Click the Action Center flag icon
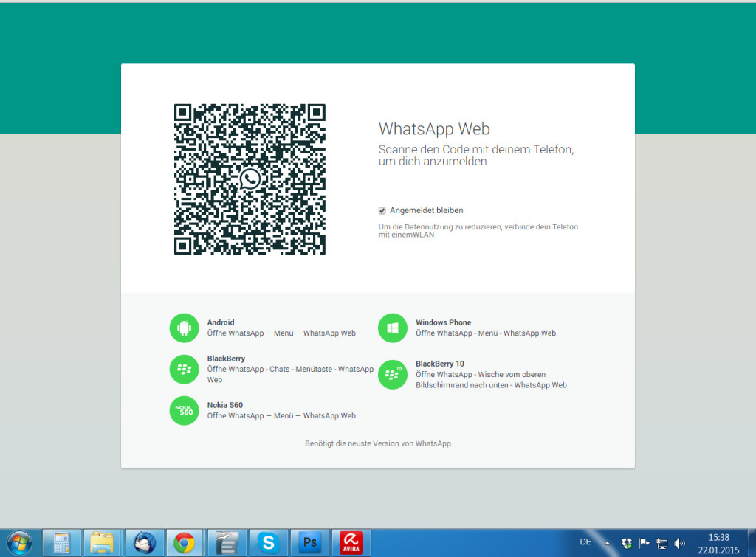Viewport: 756px width, 557px height. pyautogui.click(x=644, y=543)
